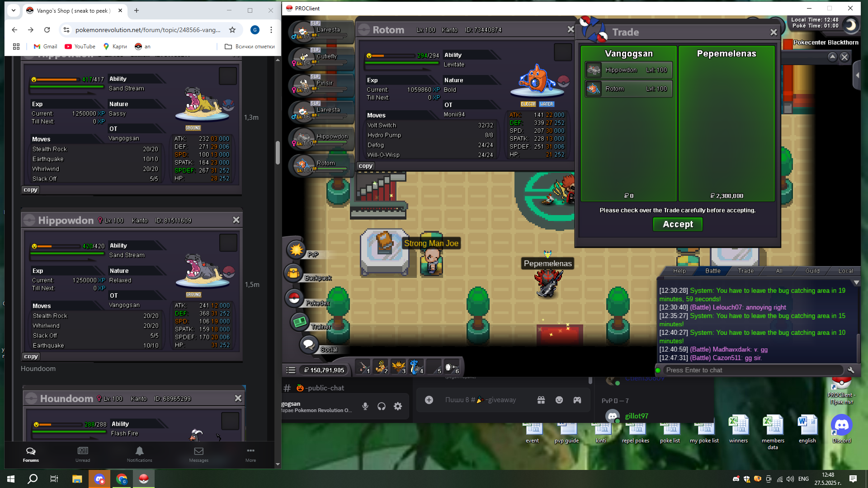Accept the trade
This screenshot has height=488, width=868.
pos(678,224)
